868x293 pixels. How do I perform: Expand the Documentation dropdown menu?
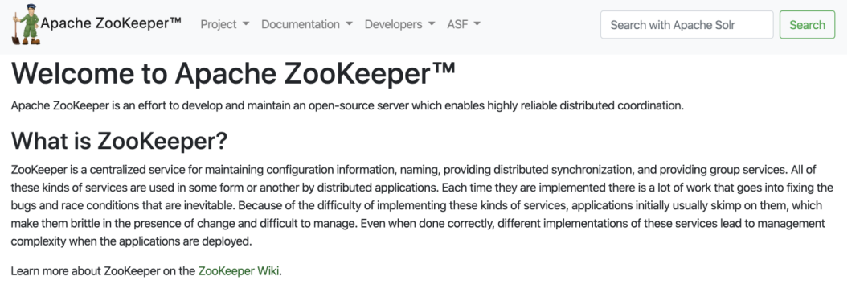click(307, 24)
